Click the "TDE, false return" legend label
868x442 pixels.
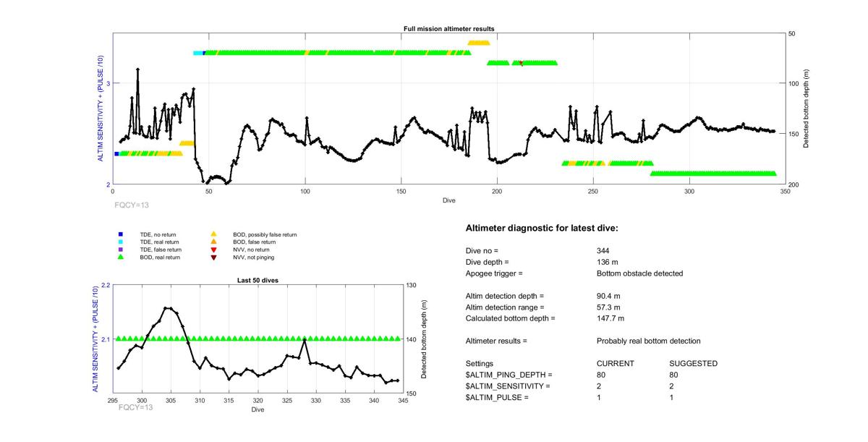(161, 250)
